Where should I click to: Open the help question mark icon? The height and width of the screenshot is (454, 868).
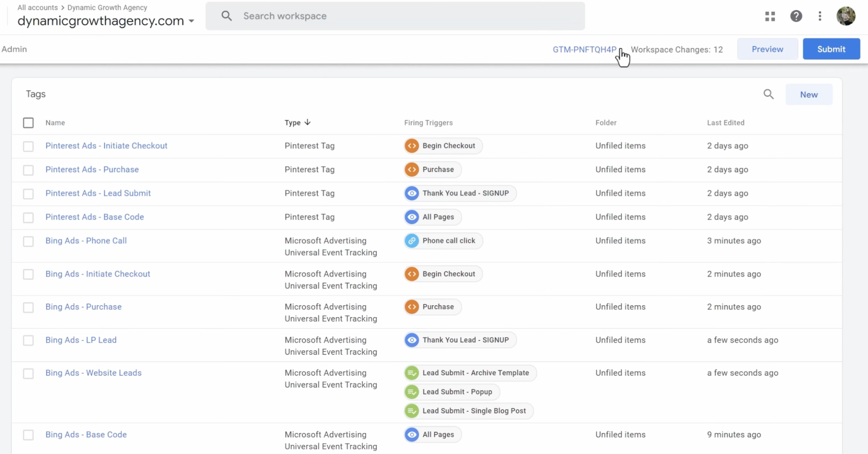[796, 16]
